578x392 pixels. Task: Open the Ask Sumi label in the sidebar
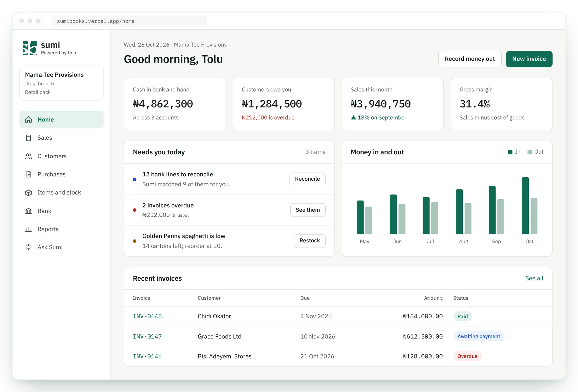(x=50, y=247)
